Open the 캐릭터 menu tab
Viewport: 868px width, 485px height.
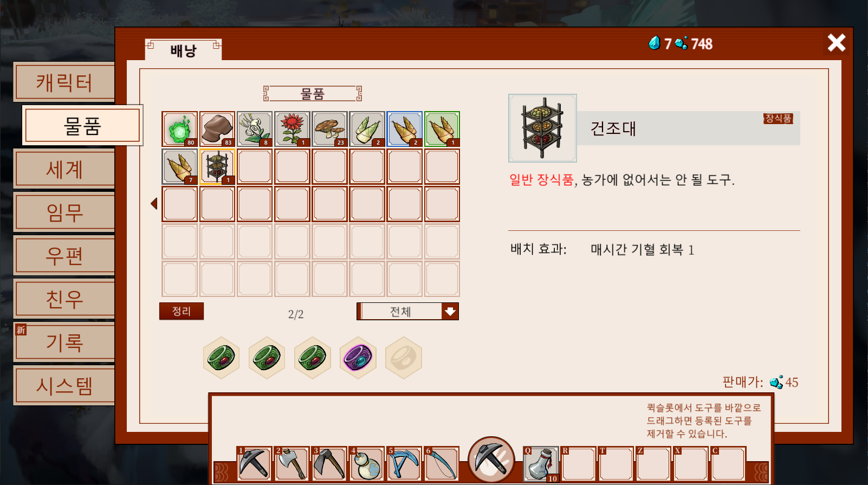point(64,82)
